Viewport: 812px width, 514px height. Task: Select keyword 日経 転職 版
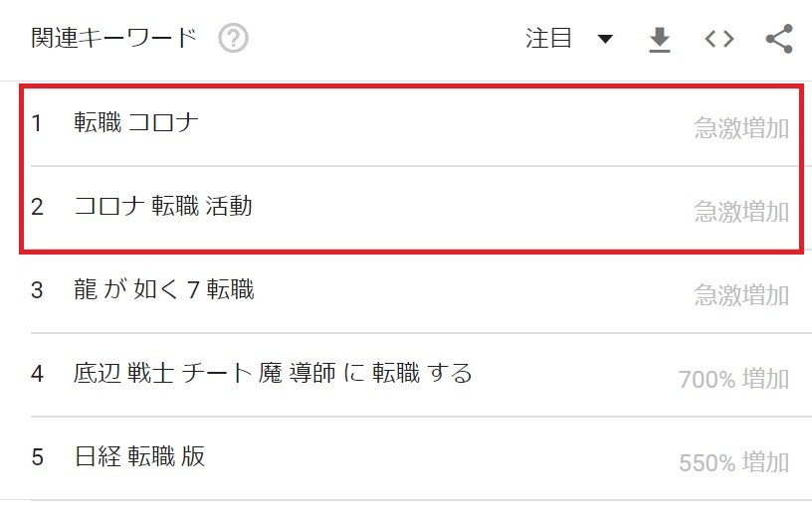[x=140, y=456]
